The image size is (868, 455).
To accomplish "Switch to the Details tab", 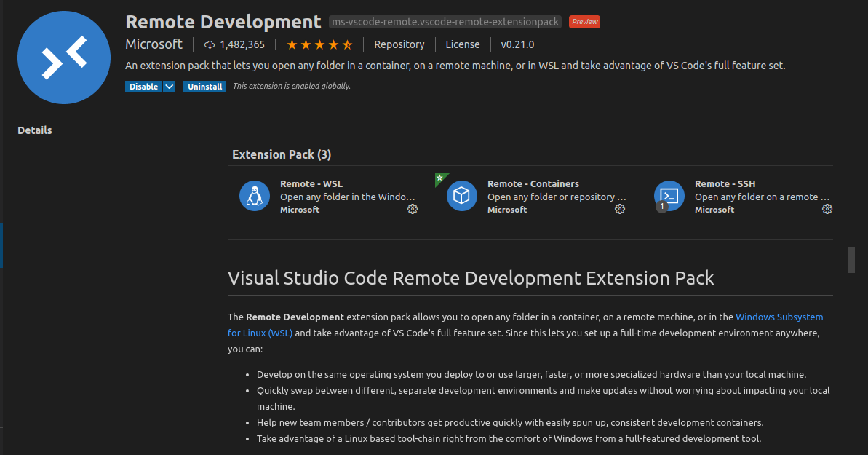I will point(35,130).
